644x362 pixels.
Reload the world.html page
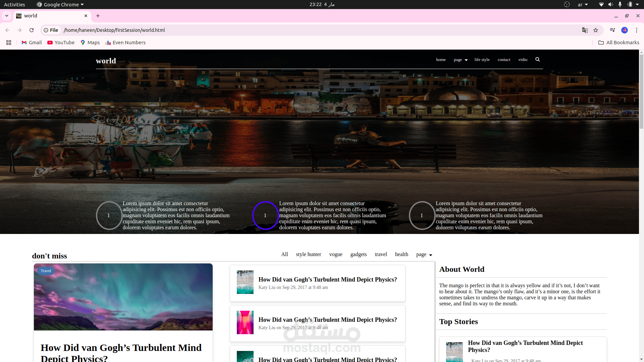(x=32, y=30)
